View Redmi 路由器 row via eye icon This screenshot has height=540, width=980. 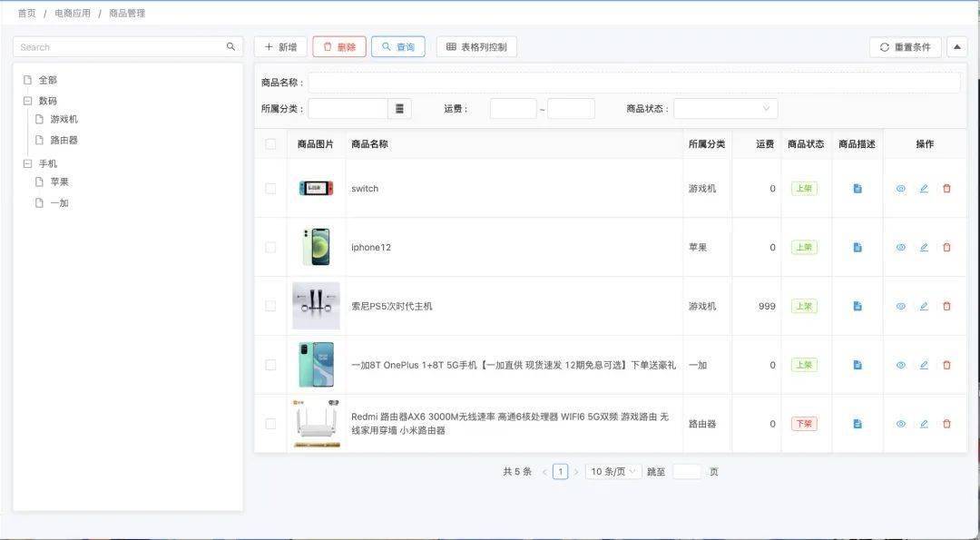pos(901,423)
